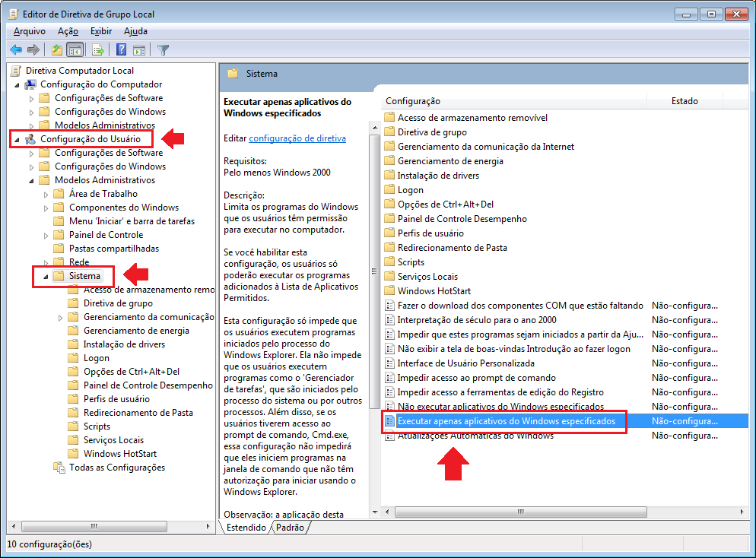The width and height of the screenshot is (756, 558).
Task: Click the policy icon of 'Interpretação de século para o ano 2000'
Action: 389,320
